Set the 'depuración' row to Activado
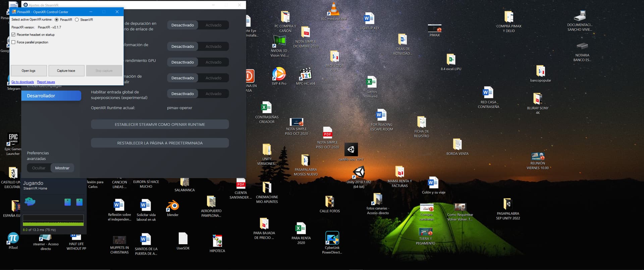The height and width of the screenshot is (270, 644). tap(213, 25)
